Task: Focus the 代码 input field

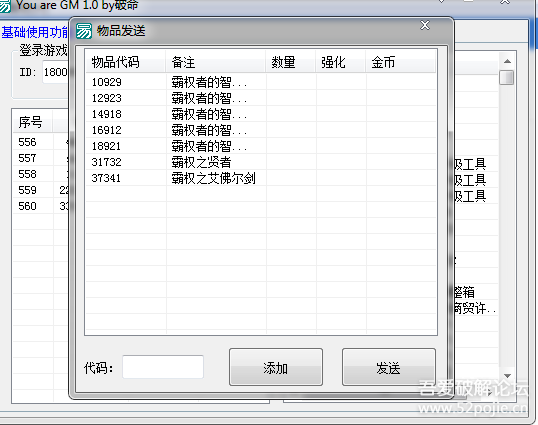Action: click(x=163, y=367)
